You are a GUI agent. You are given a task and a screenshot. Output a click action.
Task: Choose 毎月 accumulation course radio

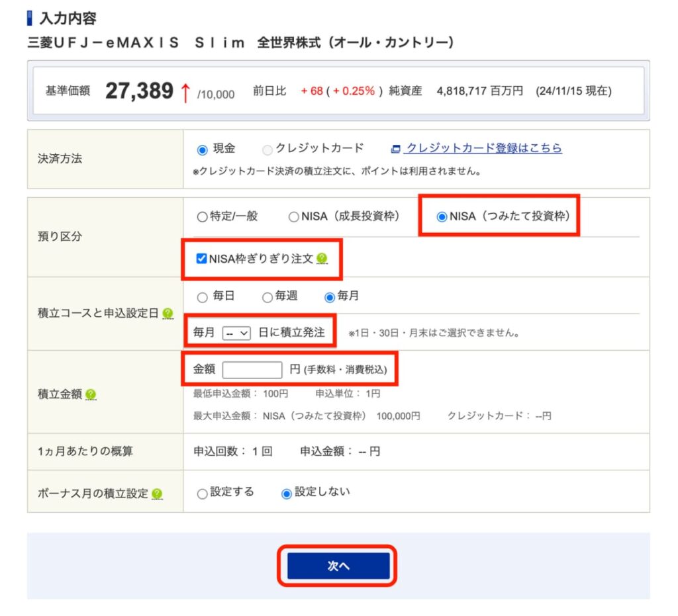point(330,297)
